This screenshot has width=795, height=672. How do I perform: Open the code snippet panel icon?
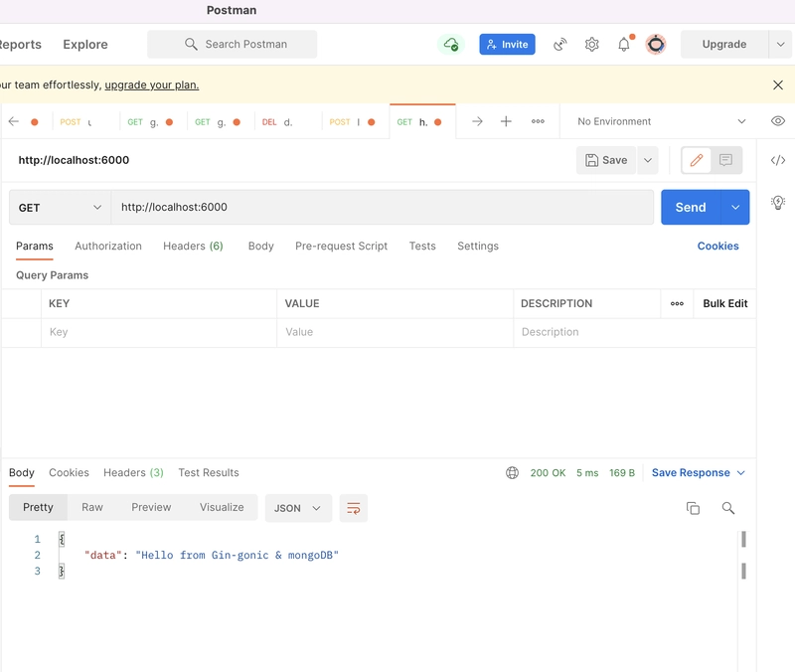point(778,160)
